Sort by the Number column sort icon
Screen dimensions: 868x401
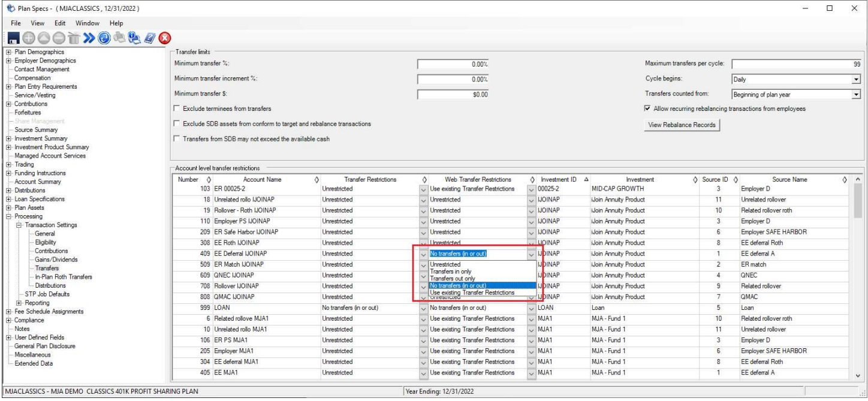point(209,180)
